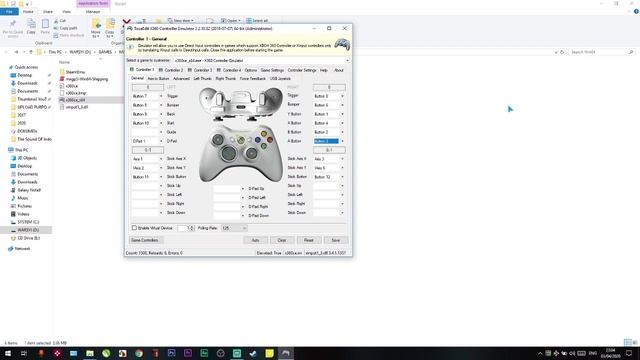Click GAMES in the Explorer address path
Viewport: 640px width, 360px height.
(105, 52)
